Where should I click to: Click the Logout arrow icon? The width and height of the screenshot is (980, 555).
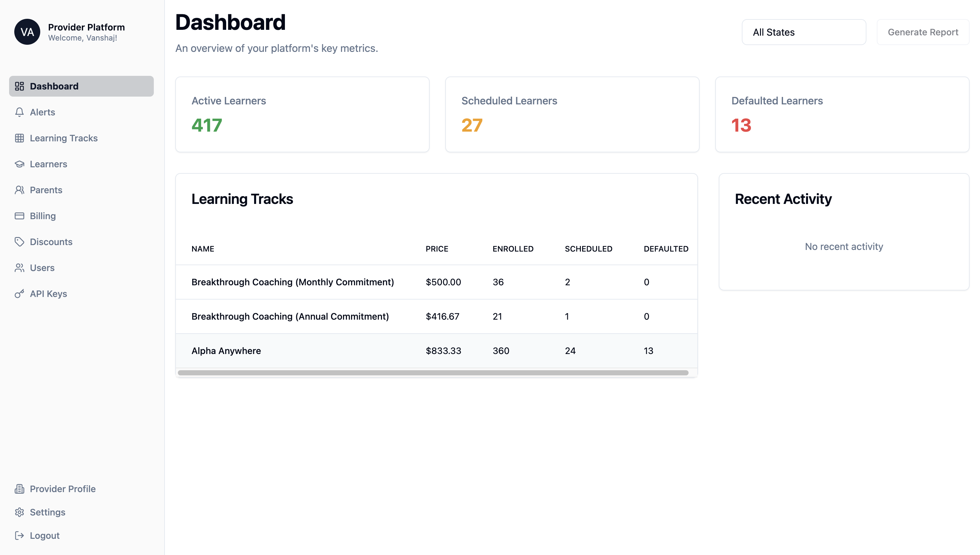coord(19,536)
